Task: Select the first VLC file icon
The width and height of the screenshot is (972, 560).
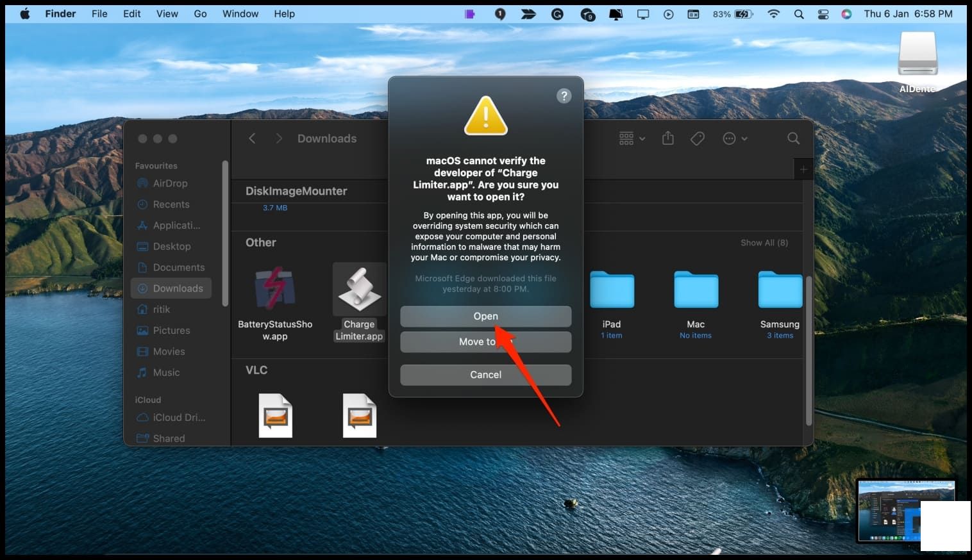Action: coord(275,416)
